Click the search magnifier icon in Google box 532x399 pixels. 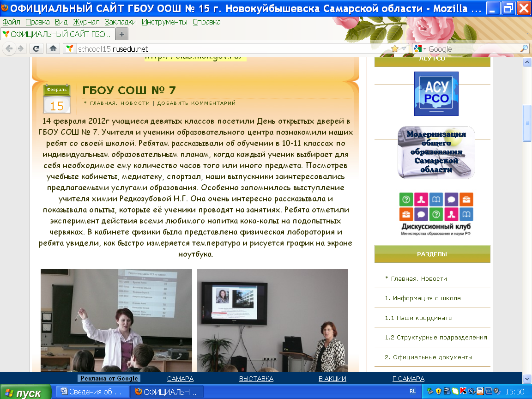coord(524,48)
